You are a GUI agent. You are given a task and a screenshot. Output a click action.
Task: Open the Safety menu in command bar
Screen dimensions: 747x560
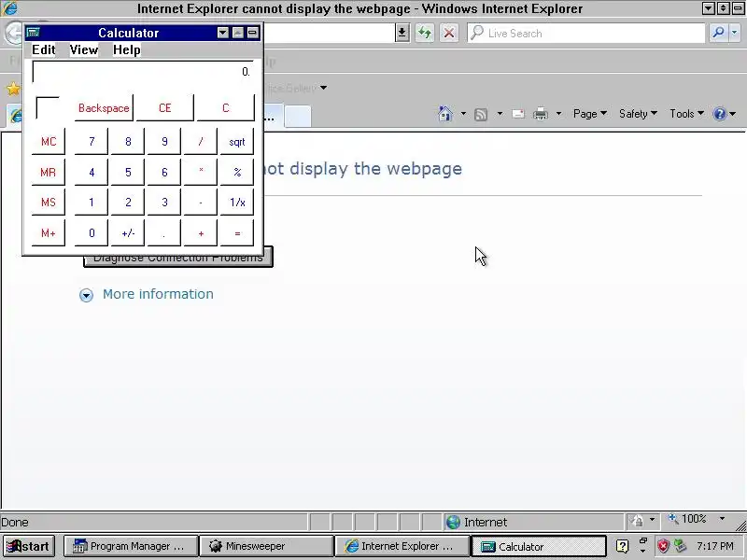[638, 114]
